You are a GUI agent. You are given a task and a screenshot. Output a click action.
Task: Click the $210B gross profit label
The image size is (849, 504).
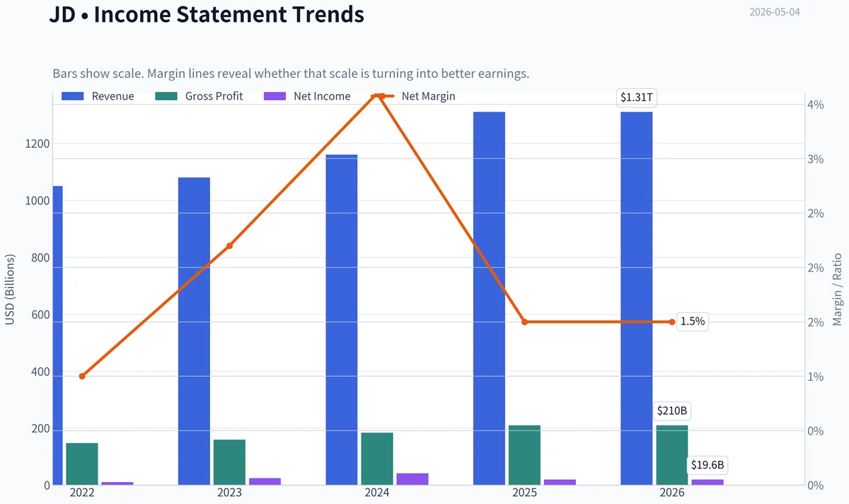click(672, 411)
